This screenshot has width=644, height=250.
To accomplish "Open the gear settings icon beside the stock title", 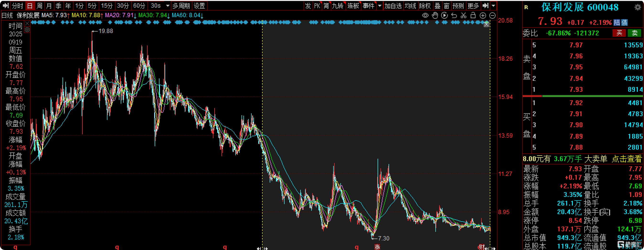I will [x=638, y=7].
